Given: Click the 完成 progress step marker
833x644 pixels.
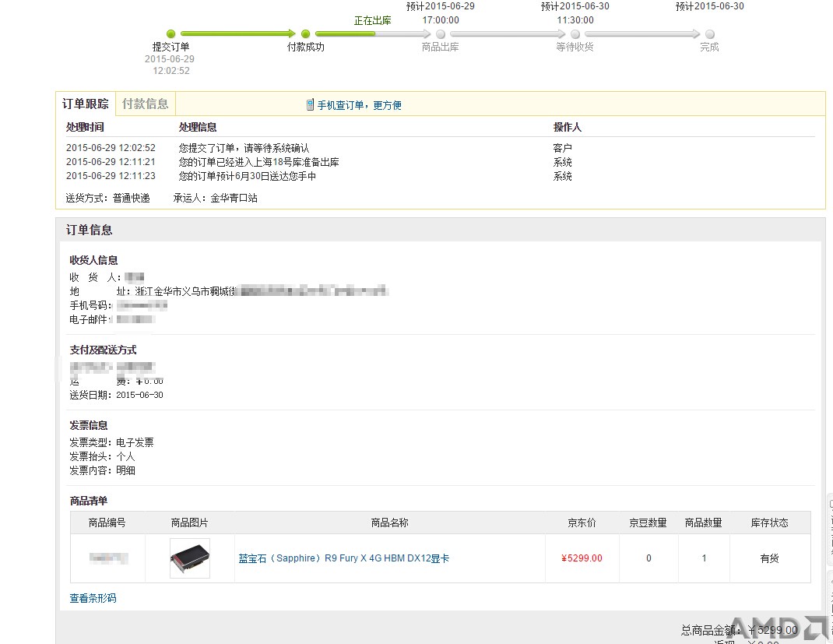Looking at the screenshot, I should tap(710, 34).
